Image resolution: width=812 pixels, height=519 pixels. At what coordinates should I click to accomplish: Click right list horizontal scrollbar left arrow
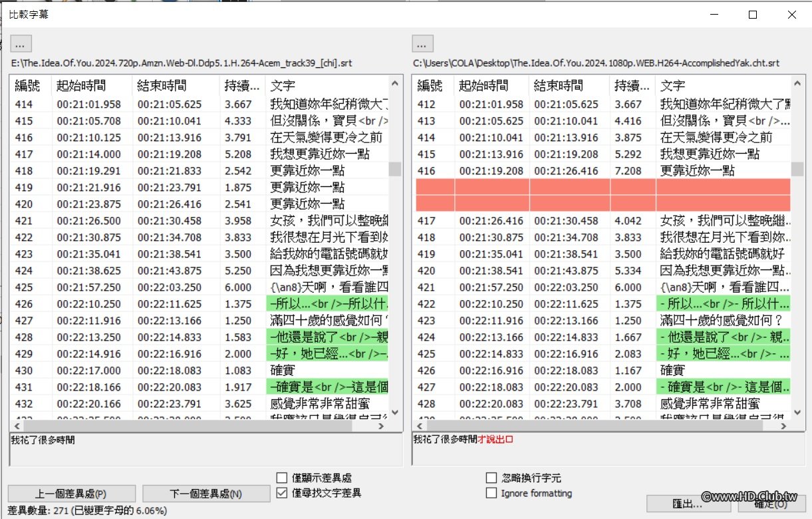(420, 425)
